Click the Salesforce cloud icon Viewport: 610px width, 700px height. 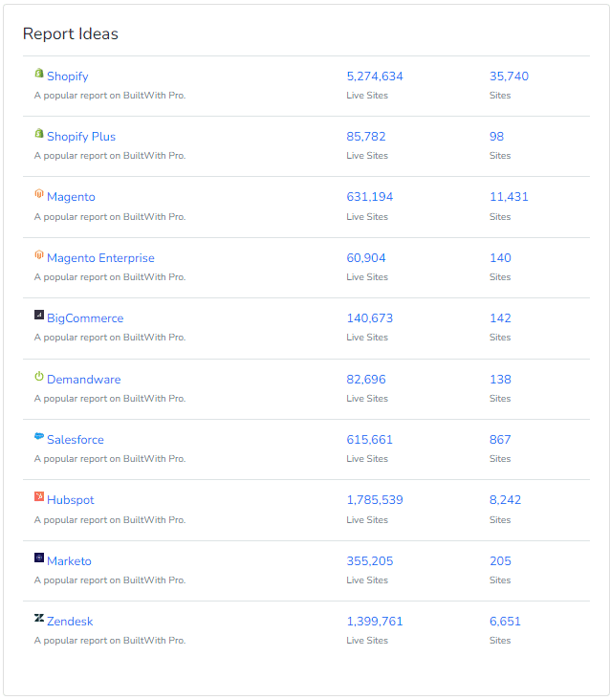pyautogui.click(x=39, y=437)
